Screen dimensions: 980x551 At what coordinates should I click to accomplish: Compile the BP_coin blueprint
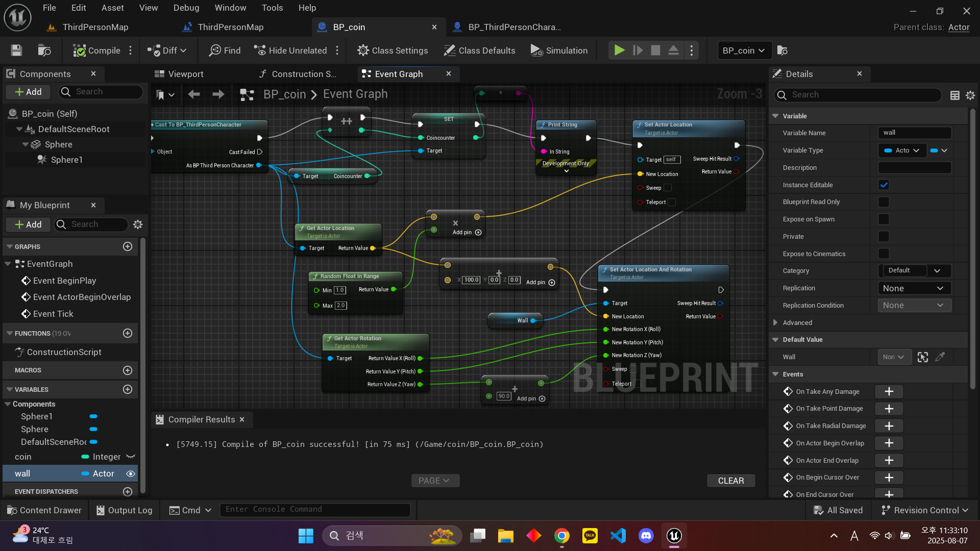(x=97, y=51)
